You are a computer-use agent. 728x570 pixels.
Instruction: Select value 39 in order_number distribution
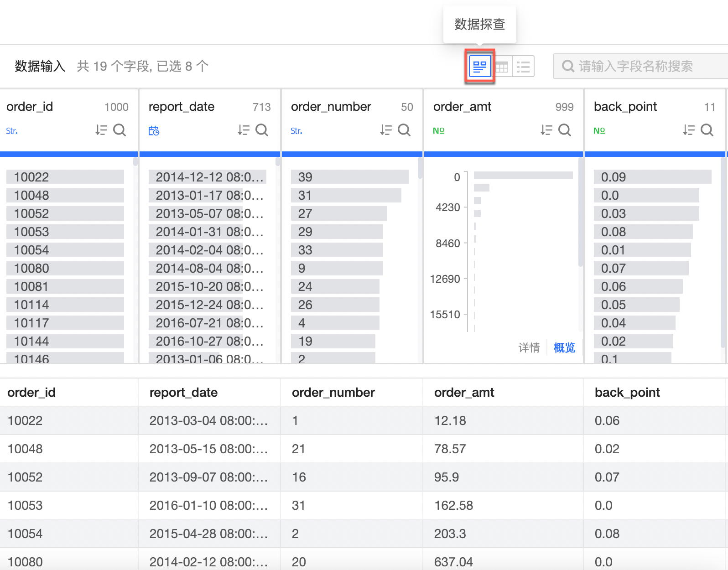coord(350,177)
